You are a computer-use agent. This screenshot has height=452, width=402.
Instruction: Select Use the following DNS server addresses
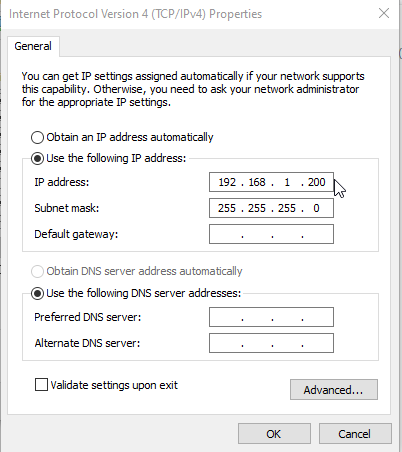click(37, 293)
